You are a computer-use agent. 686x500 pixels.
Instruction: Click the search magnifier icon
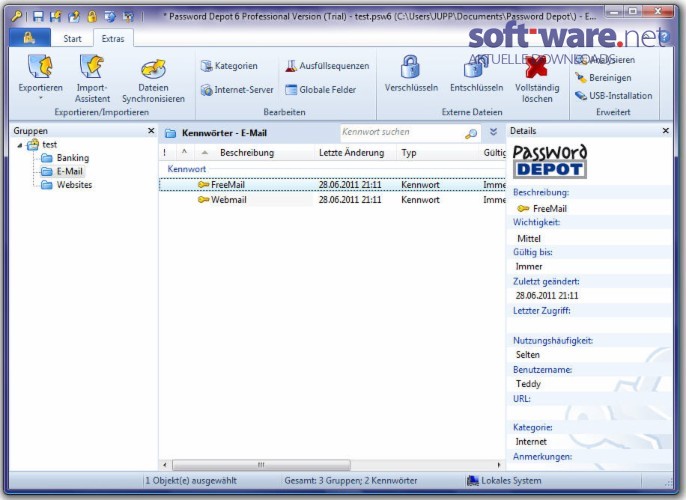(471, 133)
